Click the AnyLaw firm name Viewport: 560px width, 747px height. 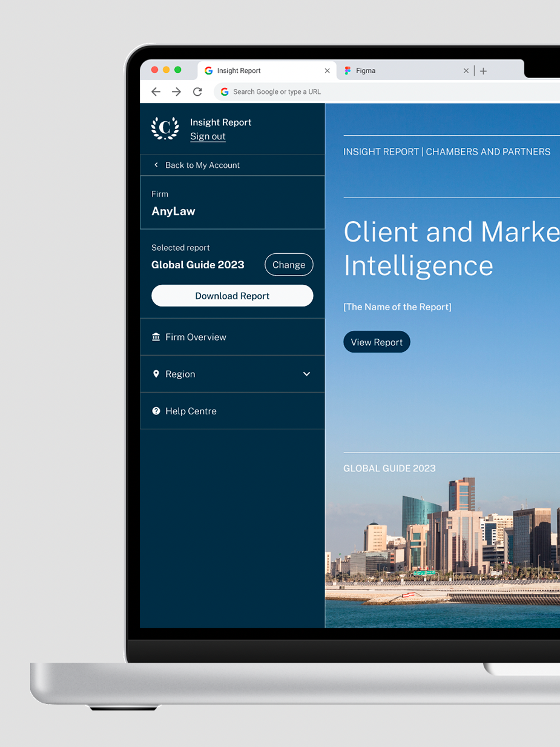click(173, 211)
